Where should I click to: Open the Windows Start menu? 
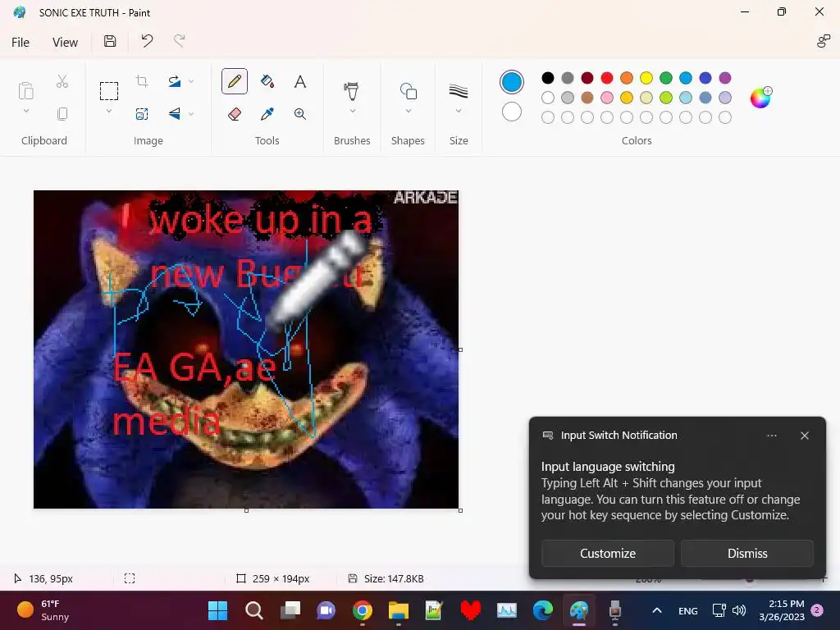click(217, 610)
